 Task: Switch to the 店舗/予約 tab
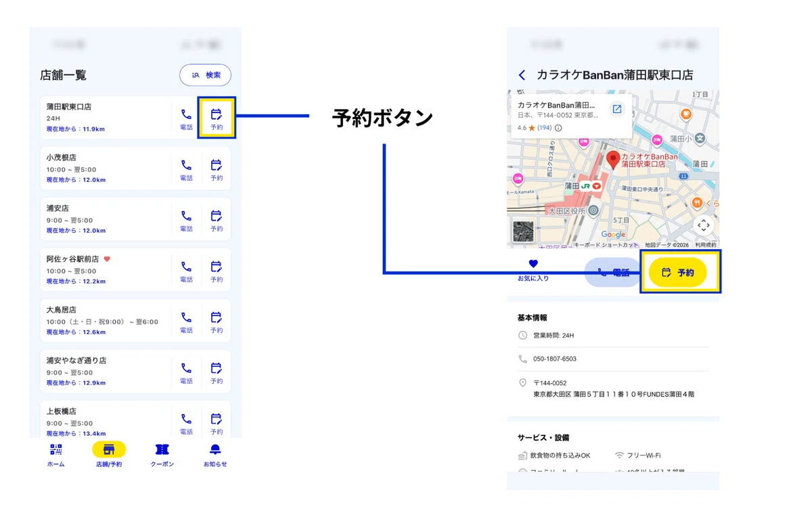109,455
